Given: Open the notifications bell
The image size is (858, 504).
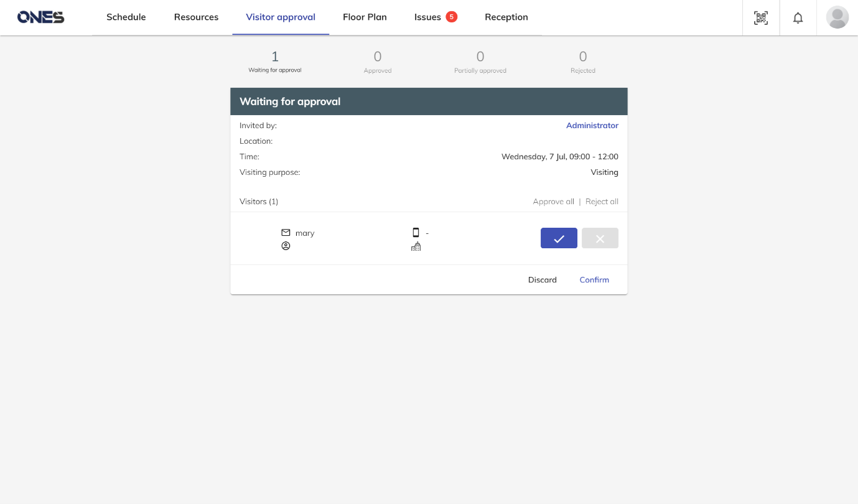Looking at the screenshot, I should click(798, 18).
